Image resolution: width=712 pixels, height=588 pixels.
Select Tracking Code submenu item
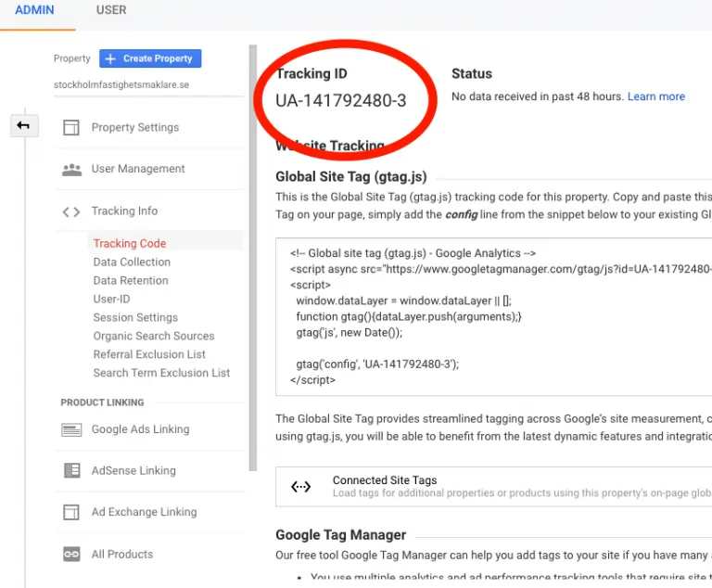coord(130,244)
